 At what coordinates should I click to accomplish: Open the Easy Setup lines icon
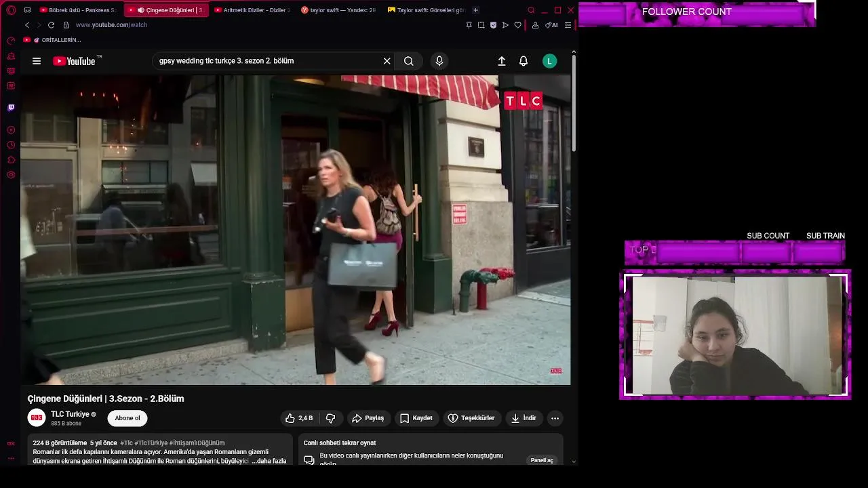click(568, 25)
